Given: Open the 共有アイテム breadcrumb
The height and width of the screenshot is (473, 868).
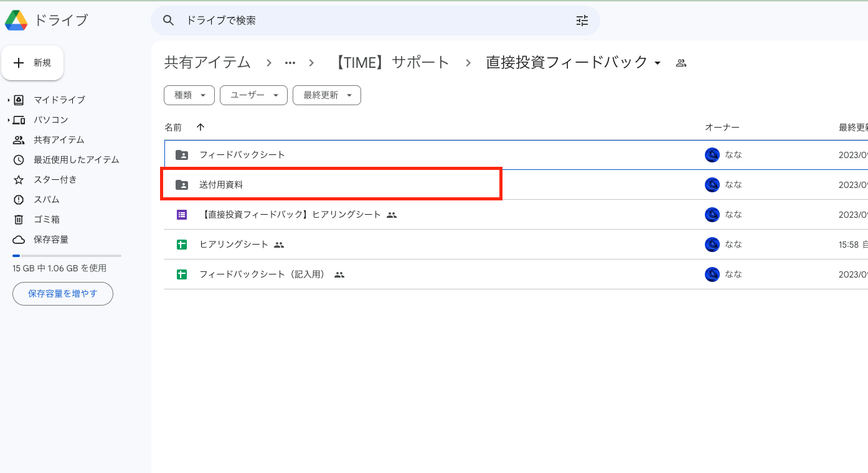Looking at the screenshot, I should (207, 62).
